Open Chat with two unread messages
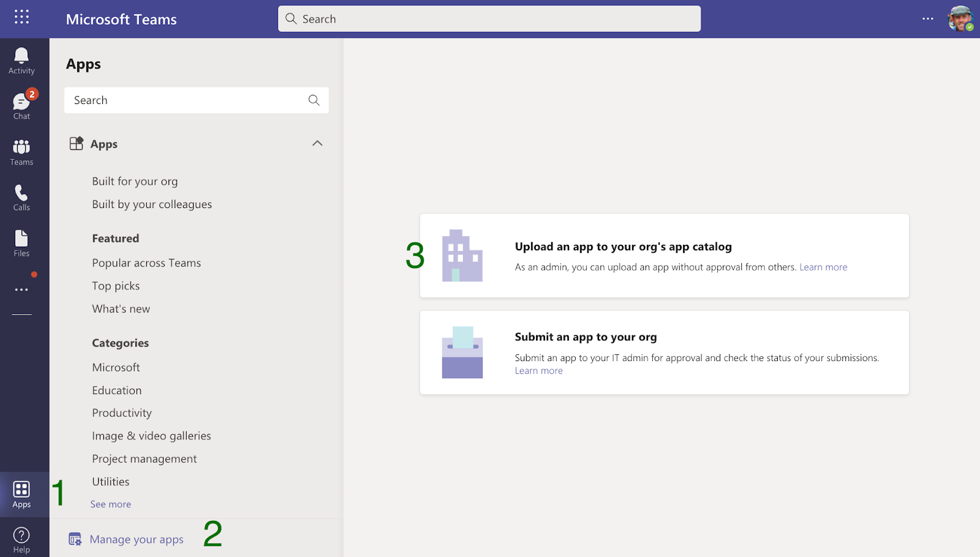This screenshot has width=980, height=557. pos(21,107)
